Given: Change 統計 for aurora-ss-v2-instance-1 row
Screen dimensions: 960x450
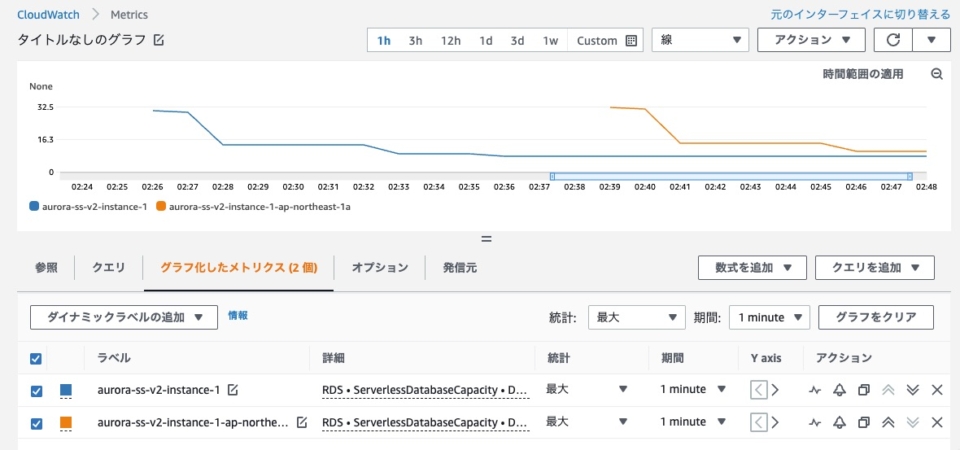Looking at the screenshot, I should [x=587, y=389].
